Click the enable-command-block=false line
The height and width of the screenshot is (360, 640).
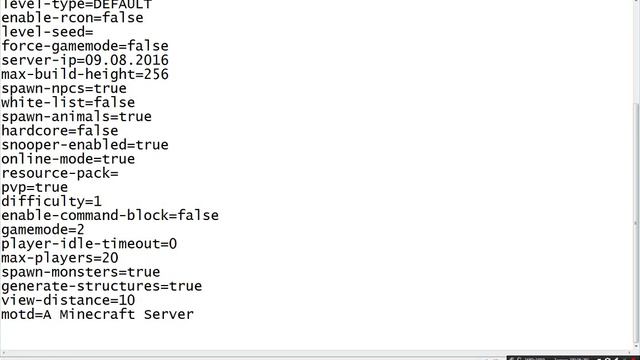(x=110, y=216)
